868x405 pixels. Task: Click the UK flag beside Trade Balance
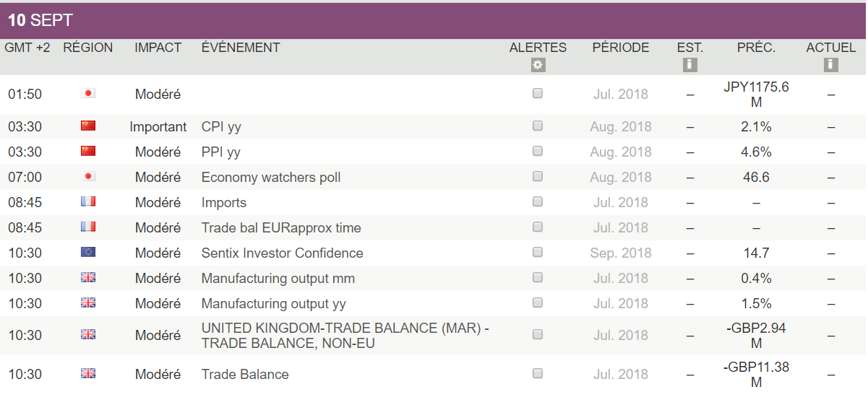(x=88, y=374)
